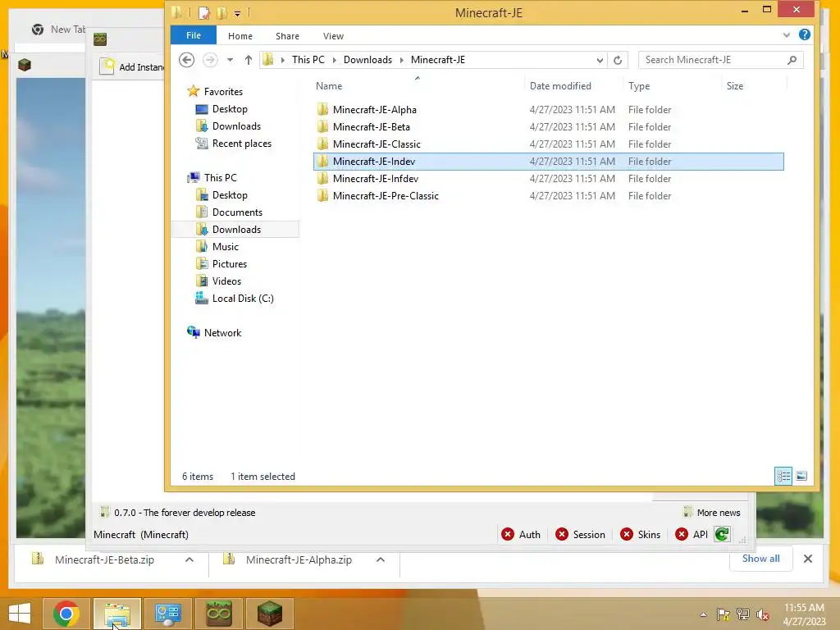Click Add Instance button in launcher

pos(132,67)
